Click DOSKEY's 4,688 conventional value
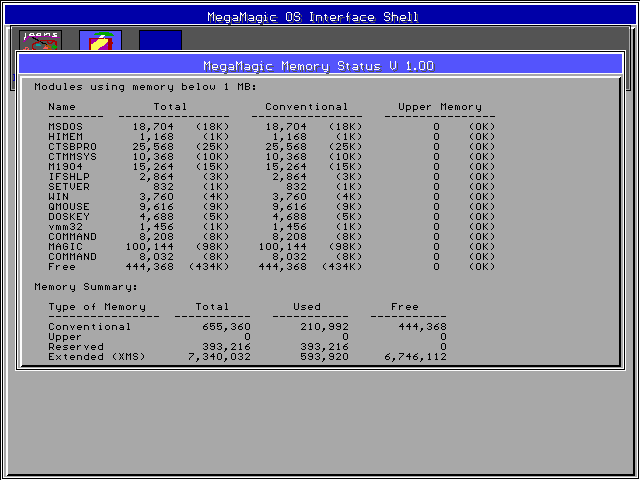This screenshot has width=640, height=480. [x=289, y=217]
